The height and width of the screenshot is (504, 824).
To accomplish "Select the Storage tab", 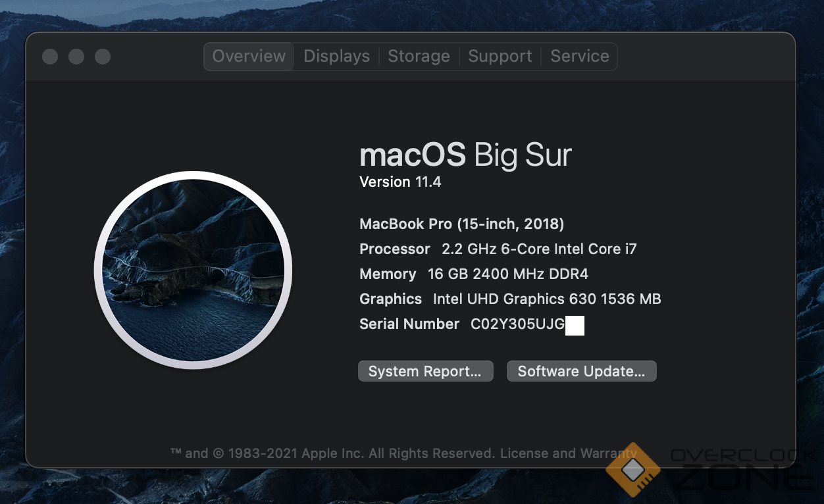I will pos(419,57).
